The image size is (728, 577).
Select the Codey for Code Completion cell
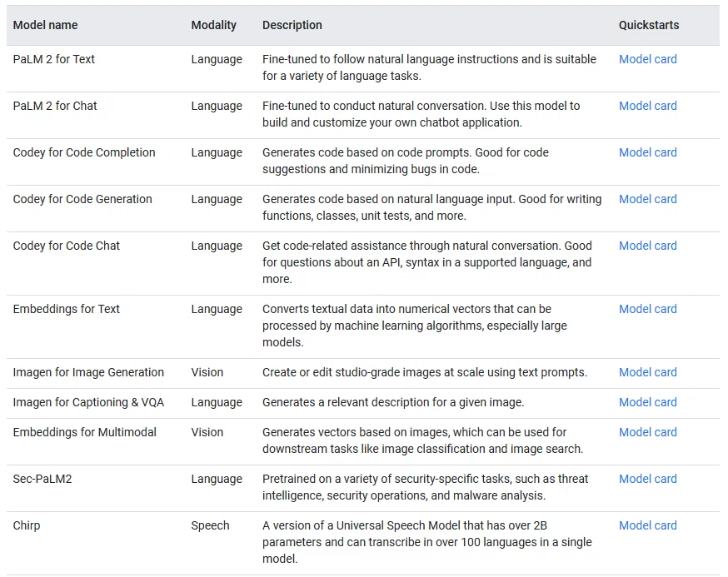(84, 152)
